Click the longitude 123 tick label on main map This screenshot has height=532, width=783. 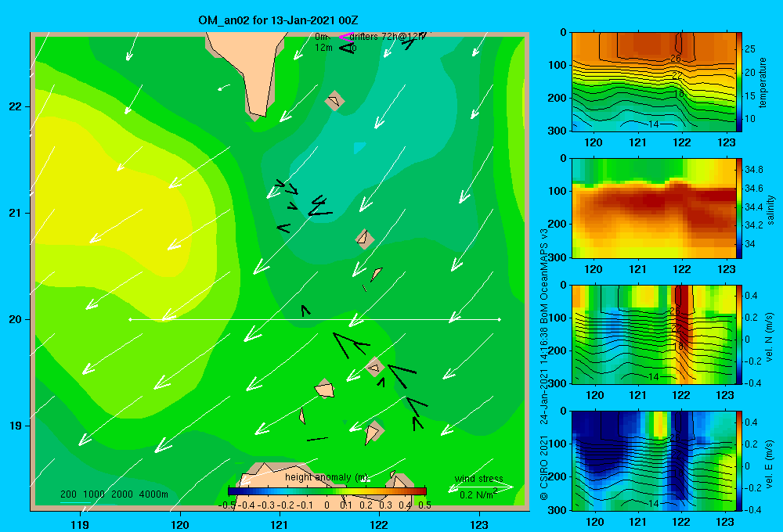tap(479, 524)
